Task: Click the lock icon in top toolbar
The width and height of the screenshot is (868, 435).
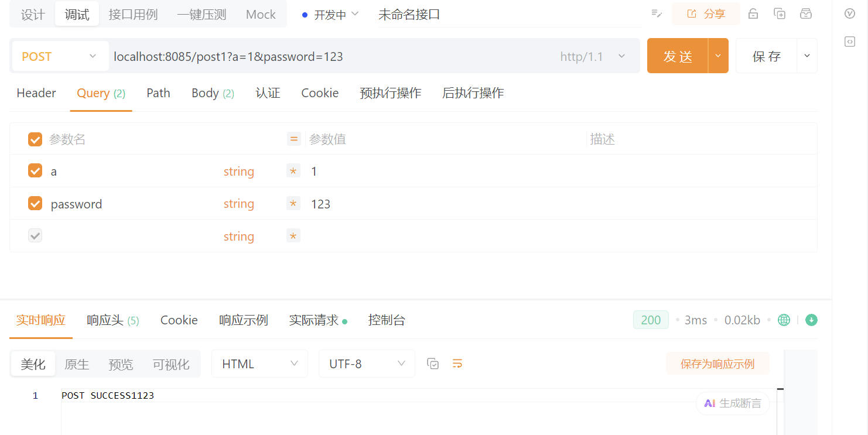Action: [753, 13]
